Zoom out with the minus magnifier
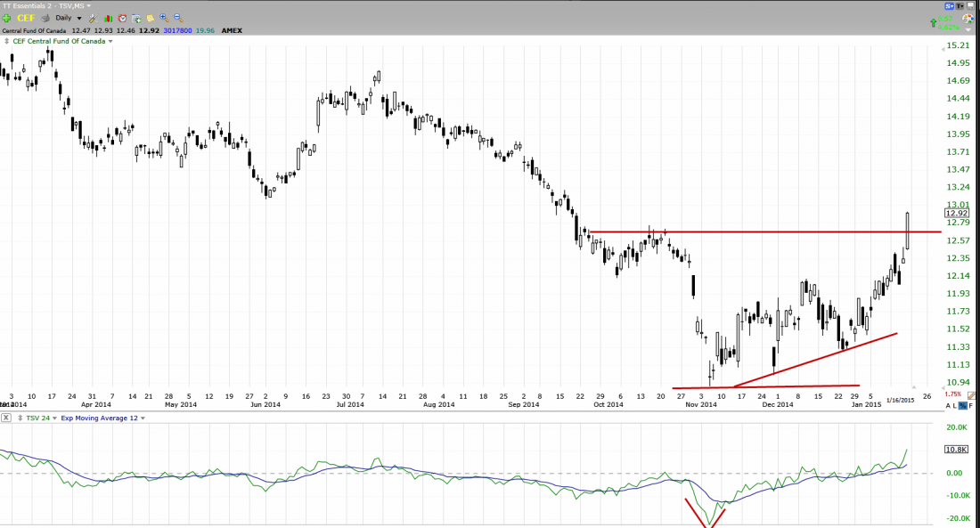 (177, 18)
